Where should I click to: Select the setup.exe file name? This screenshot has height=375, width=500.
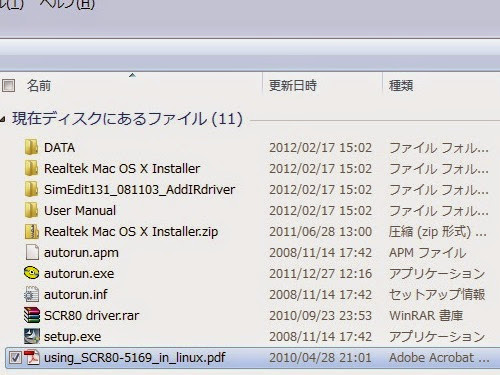click(x=73, y=336)
